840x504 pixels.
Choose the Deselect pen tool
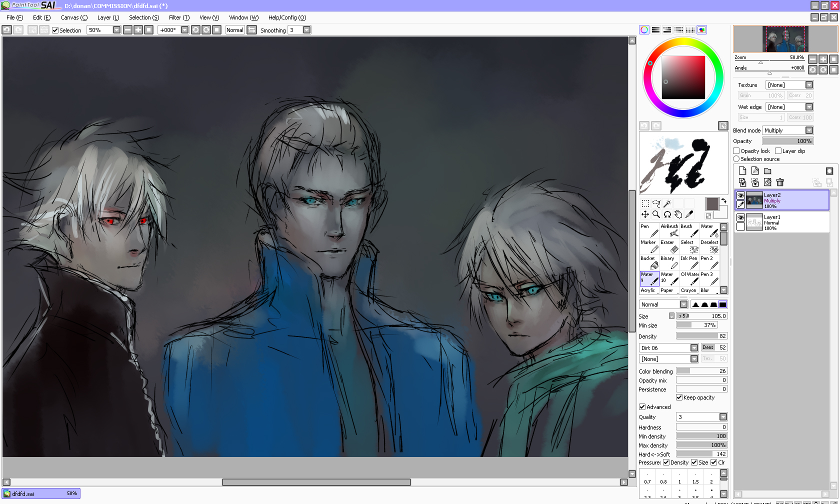coord(709,246)
